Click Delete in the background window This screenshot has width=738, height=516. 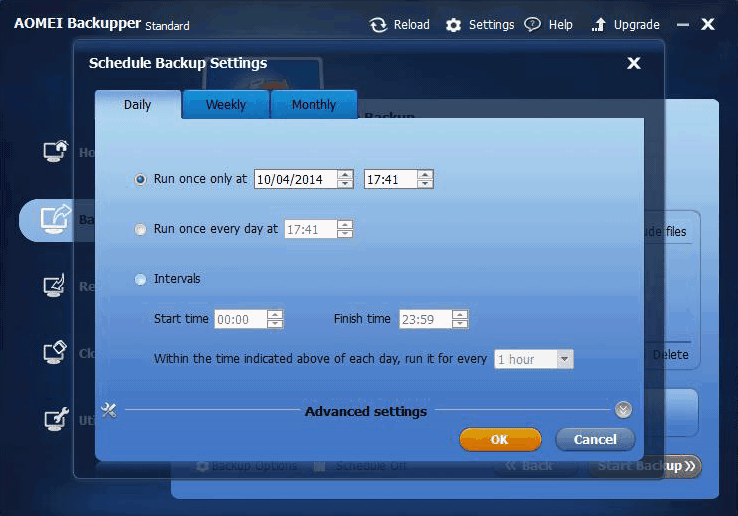pyautogui.click(x=671, y=355)
